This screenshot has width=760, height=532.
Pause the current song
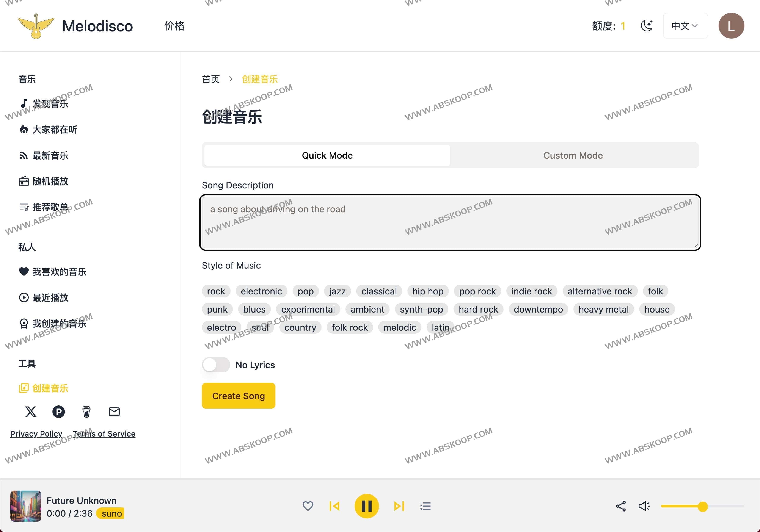(x=366, y=506)
